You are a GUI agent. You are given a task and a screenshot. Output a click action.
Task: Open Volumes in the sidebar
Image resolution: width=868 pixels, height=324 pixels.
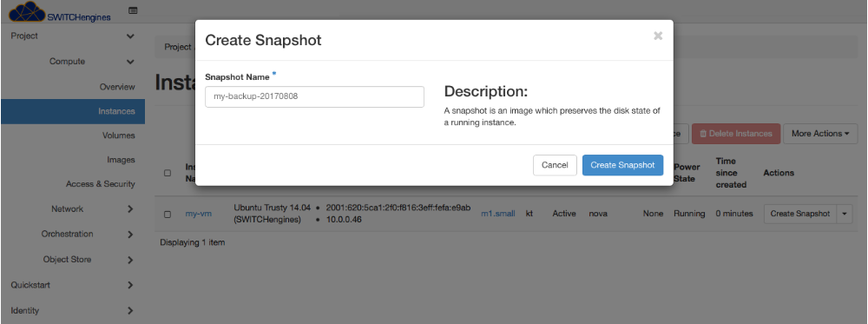pos(118,136)
